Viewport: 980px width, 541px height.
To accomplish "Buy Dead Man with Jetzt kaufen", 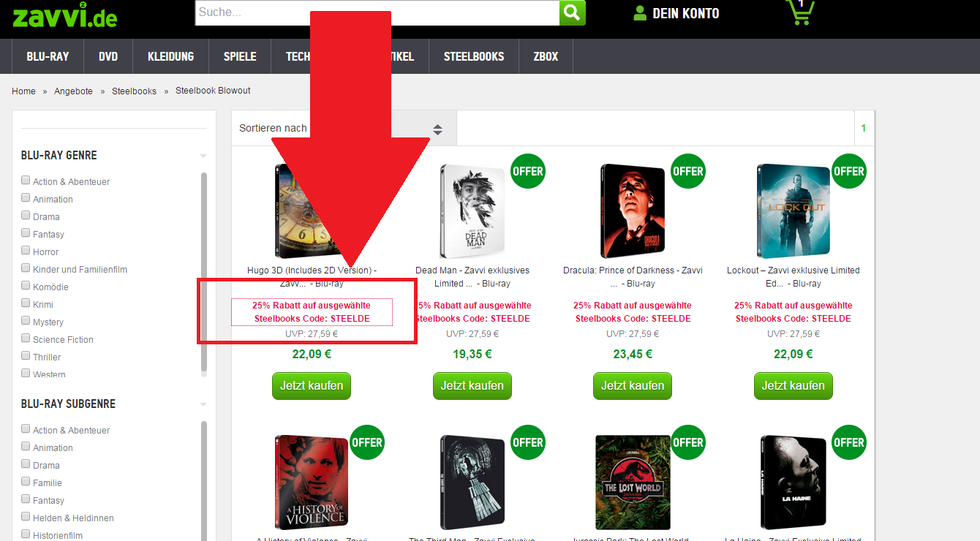I will pyautogui.click(x=472, y=385).
